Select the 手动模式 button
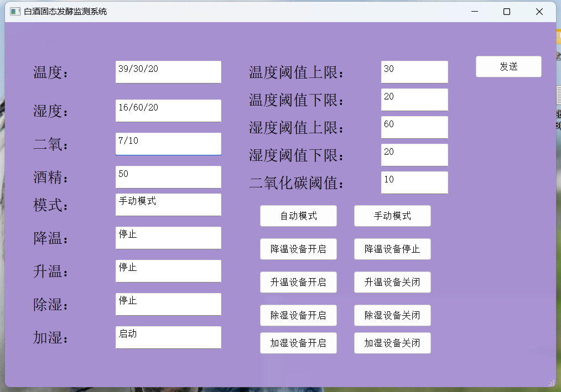Image resolution: width=561 pixels, height=392 pixels. point(392,216)
